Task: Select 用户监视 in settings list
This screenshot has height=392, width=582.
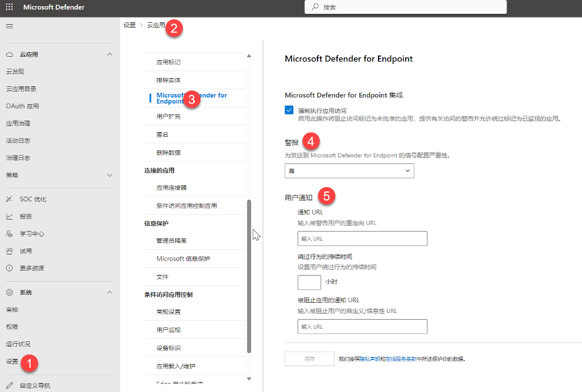Action: 168,330
